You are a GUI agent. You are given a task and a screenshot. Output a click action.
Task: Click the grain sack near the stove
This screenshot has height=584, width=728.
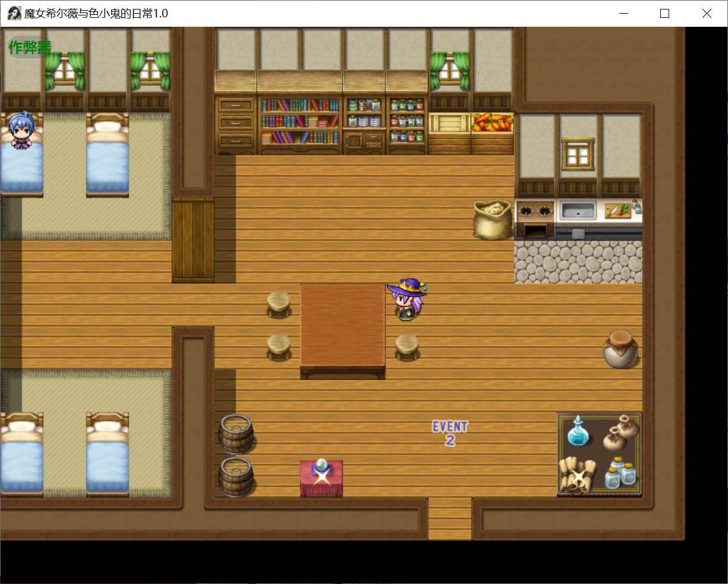pos(492,219)
